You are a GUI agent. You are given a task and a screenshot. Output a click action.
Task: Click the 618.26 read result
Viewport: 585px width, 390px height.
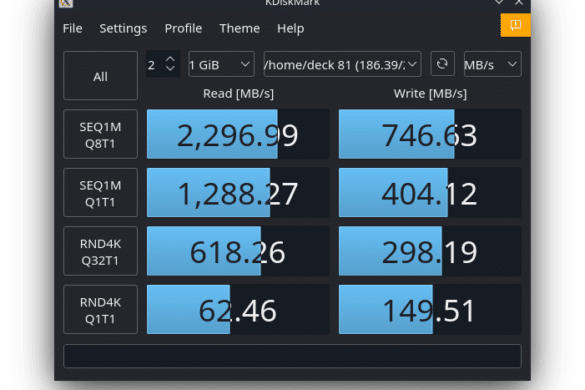click(x=238, y=251)
